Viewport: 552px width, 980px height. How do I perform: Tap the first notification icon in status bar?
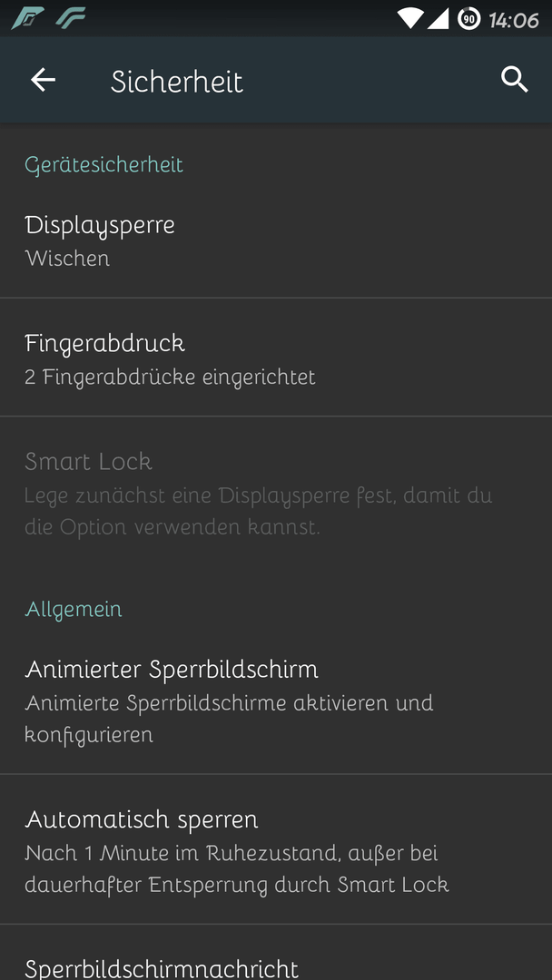tap(28, 19)
